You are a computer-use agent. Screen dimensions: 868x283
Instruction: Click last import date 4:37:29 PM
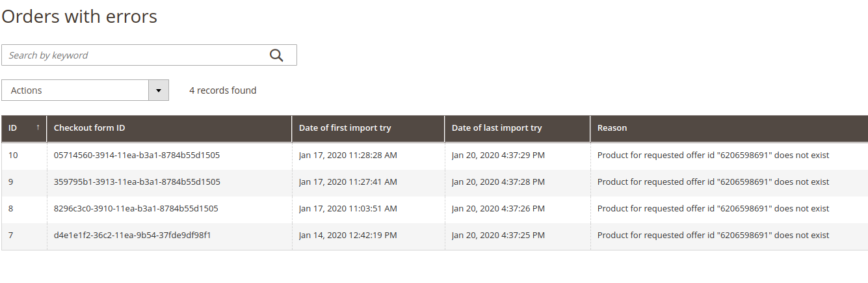[x=498, y=155]
